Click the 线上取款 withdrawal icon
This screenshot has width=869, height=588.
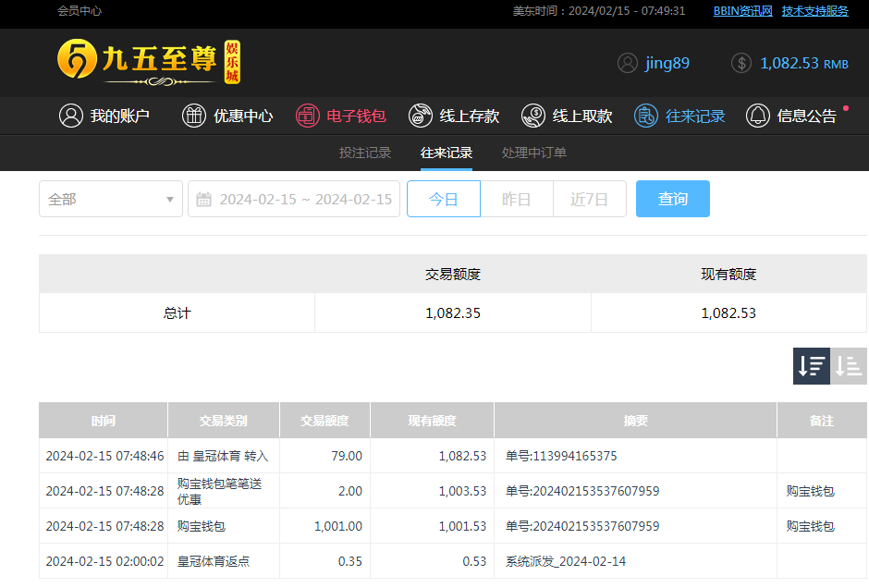(x=533, y=116)
